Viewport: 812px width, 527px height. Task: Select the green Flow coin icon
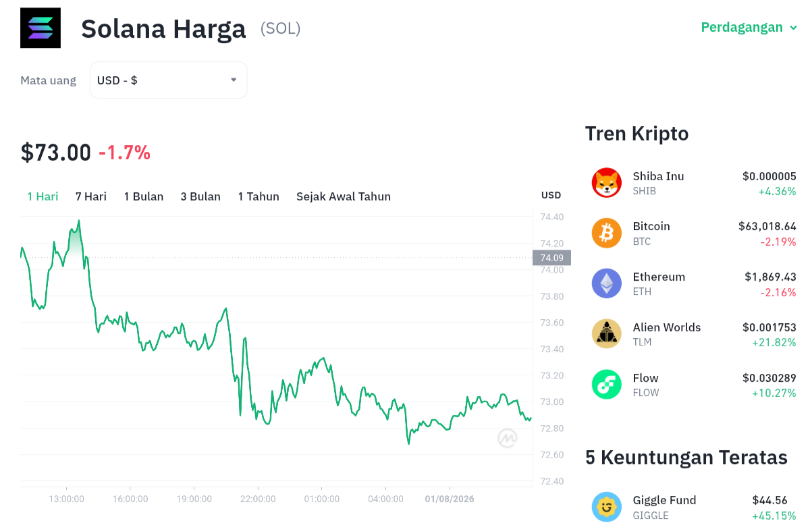pos(607,385)
